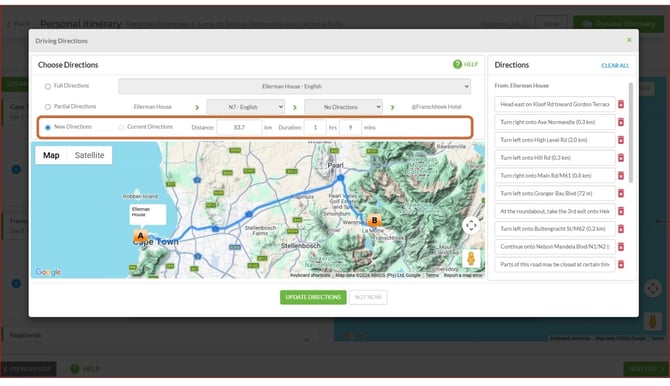Click the Keyboard shortcuts link on the map
This screenshot has height=386, width=670.
tap(310, 275)
